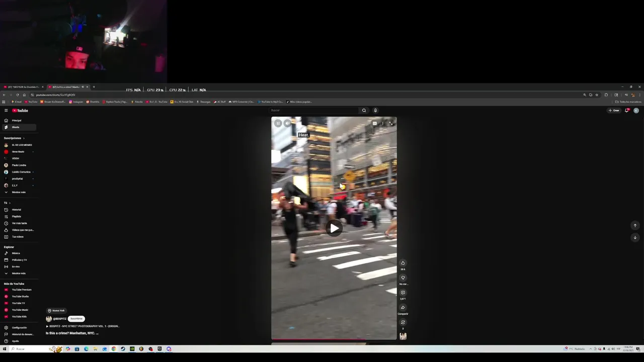Image resolution: width=644 pixels, height=362 pixels.
Task: Open a new browser tab
Action: click(94, 87)
